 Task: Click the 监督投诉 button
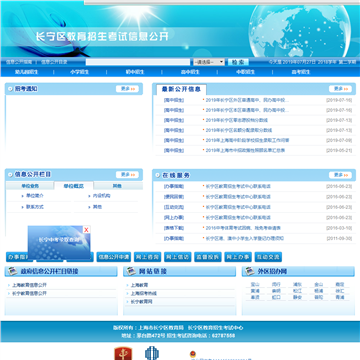pos(208,257)
